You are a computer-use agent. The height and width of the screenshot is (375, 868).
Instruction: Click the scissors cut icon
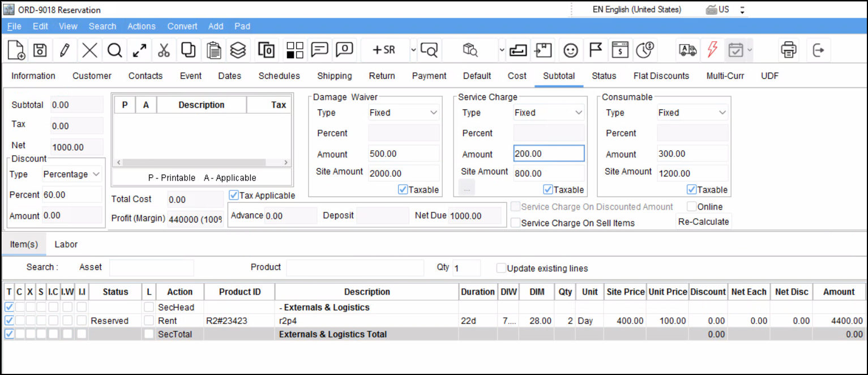point(164,50)
